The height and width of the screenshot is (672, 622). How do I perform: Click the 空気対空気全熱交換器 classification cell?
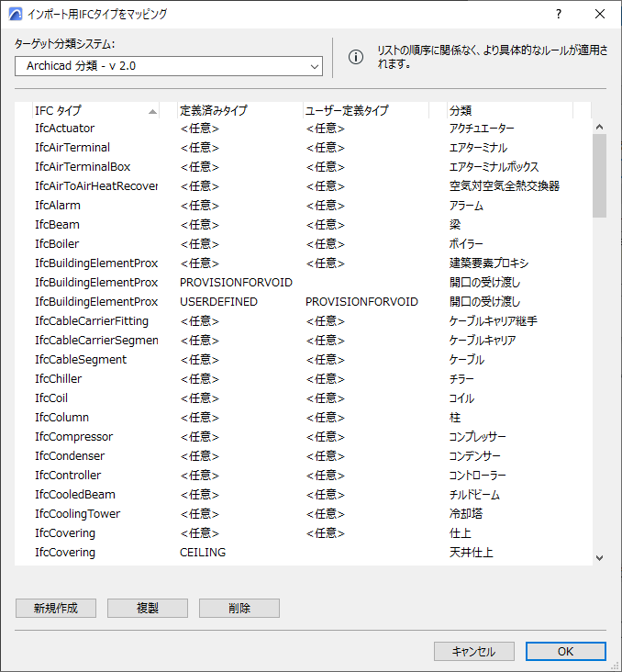point(505,186)
